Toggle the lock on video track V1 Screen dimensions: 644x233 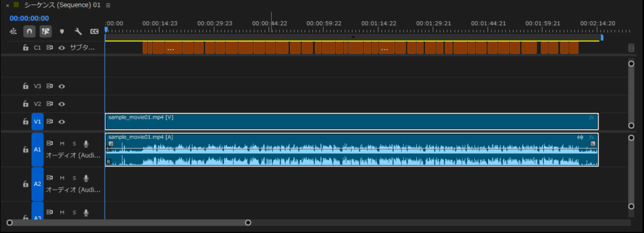(25, 121)
